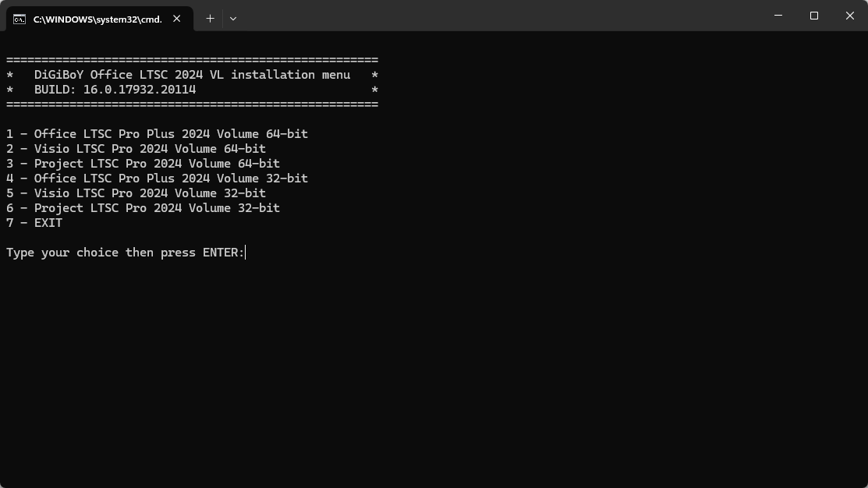Click the '7 - EXIT' line

[x=34, y=223]
